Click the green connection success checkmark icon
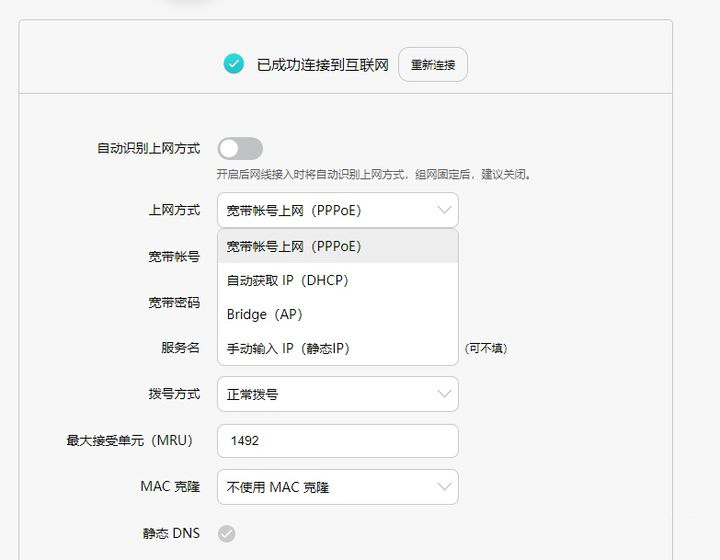This screenshot has width=720, height=560. [233, 64]
